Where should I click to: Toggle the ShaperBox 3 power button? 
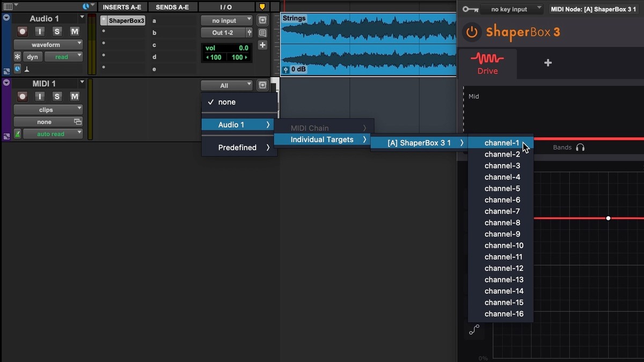pyautogui.click(x=471, y=32)
